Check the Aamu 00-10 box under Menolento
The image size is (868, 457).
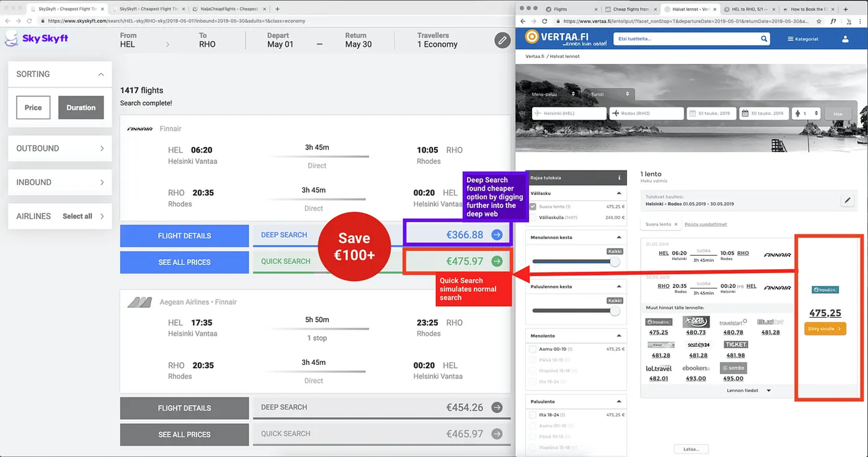[x=533, y=349]
